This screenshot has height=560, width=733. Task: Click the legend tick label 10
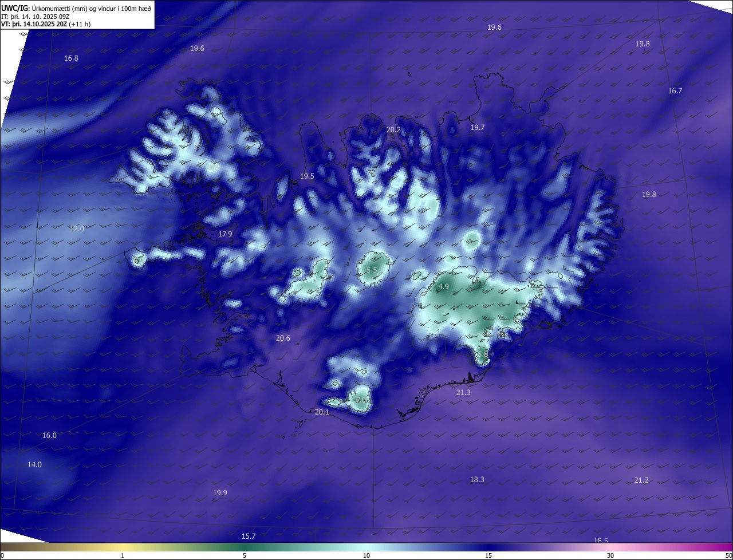366,555
